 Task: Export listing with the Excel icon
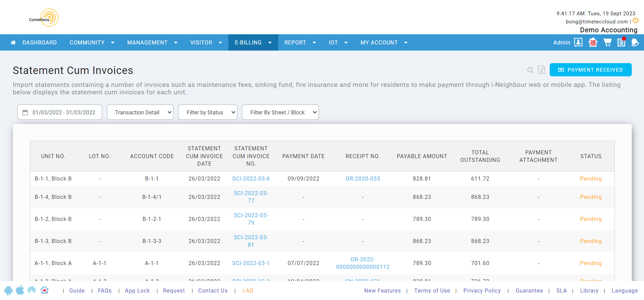(542, 70)
